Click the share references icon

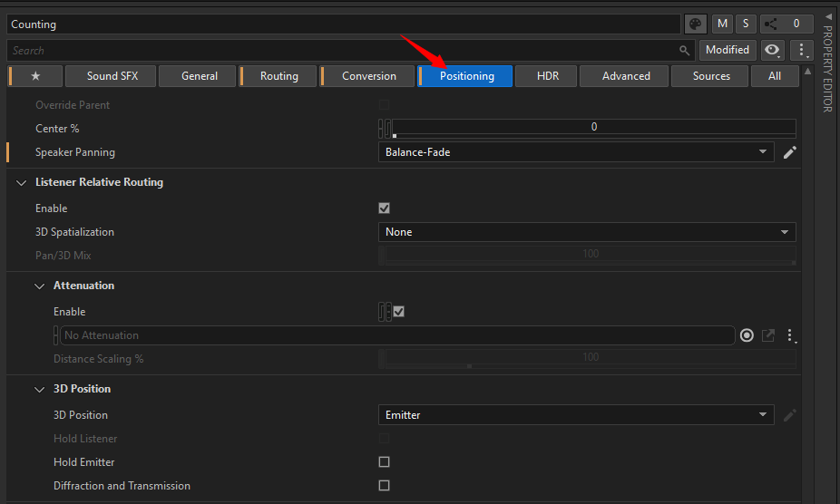pyautogui.click(x=771, y=24)
